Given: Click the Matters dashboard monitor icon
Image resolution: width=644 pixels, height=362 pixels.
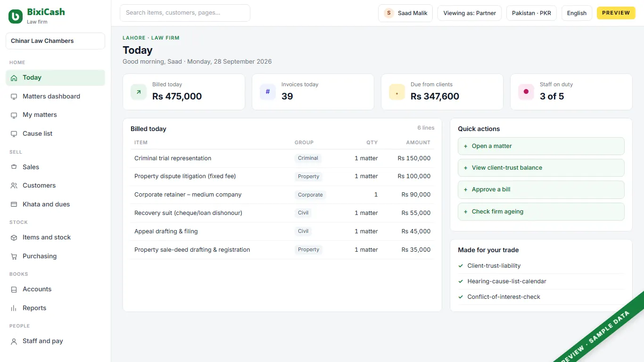Looking at the screenshot, I should tap(14, 97).
